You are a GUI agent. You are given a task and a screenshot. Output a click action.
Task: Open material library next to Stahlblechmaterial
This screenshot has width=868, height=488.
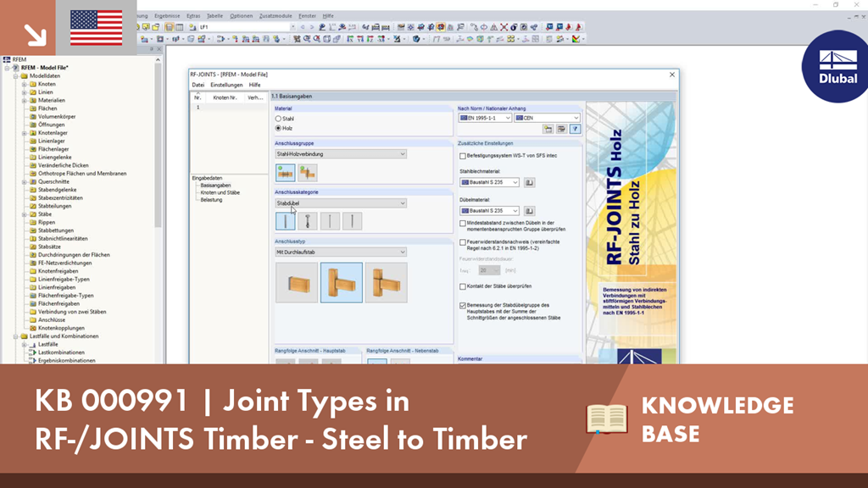[529, 183]
